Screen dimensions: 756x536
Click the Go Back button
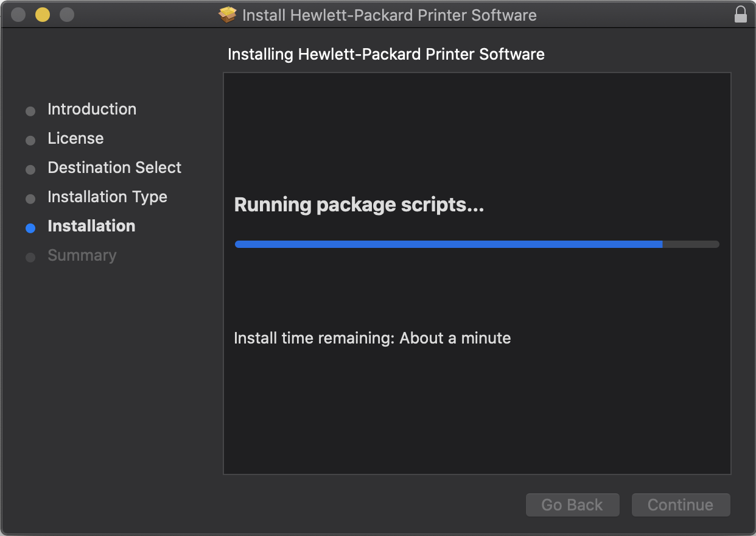coord(572,505)
